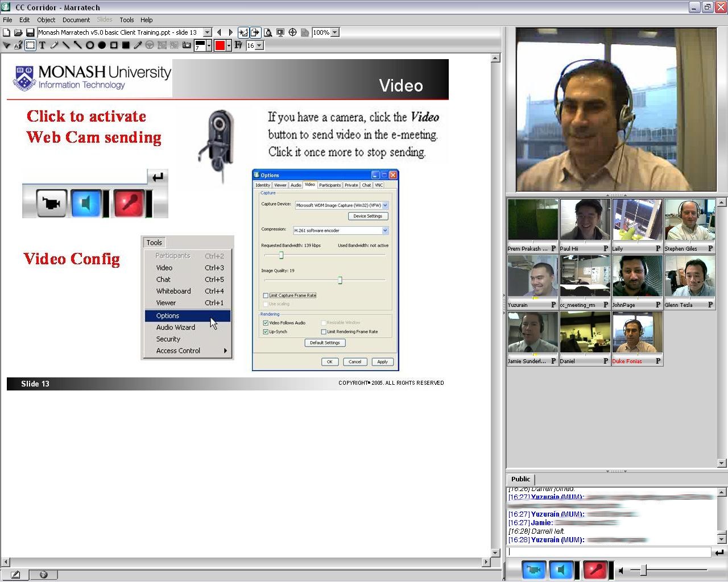The height and width of the screenshot is (582, 728).
Task: Click the crosshair target icon in the toolbar
Action: [x=292, y=32]
